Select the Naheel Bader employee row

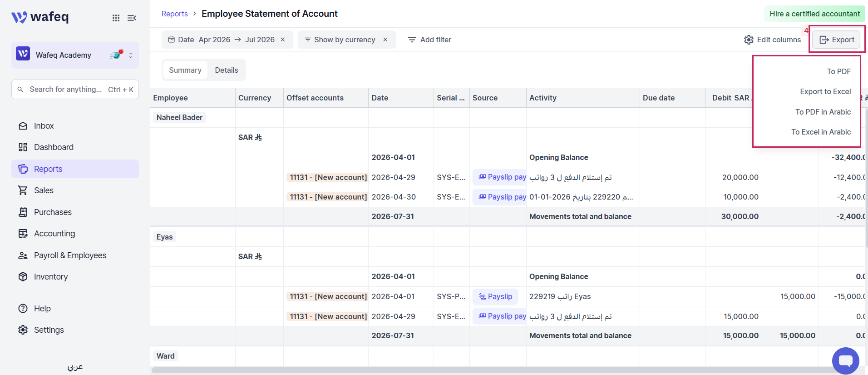[179, 117]
